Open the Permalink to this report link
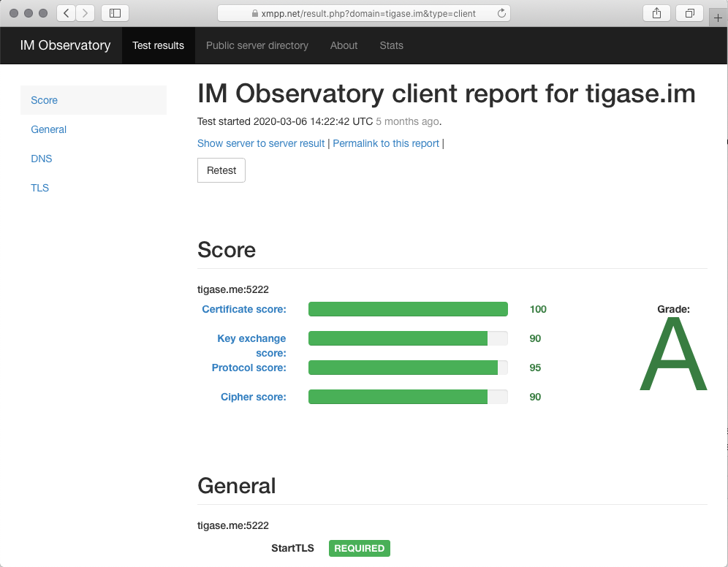The width and height of the screenshot is (728, 567). point(386,143)
